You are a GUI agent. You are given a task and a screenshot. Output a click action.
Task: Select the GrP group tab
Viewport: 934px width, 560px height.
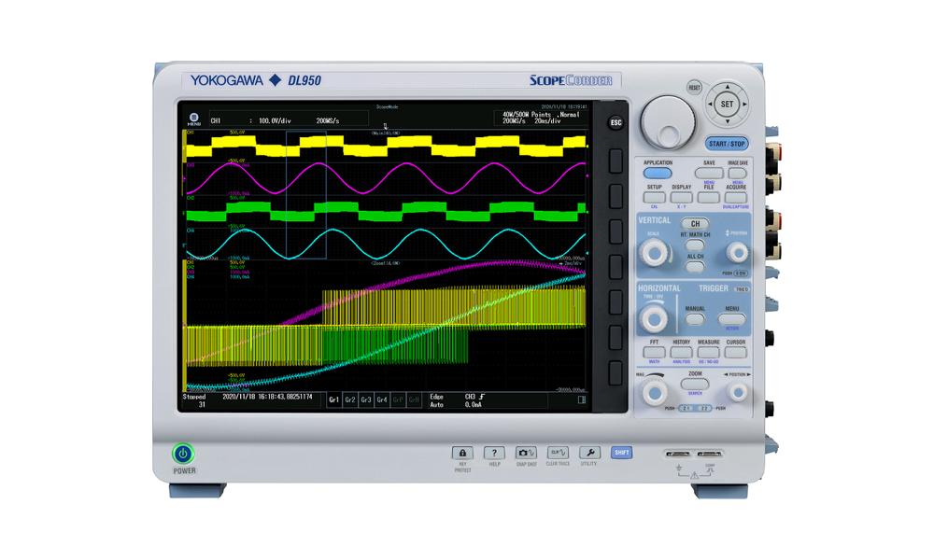[398, 400]
